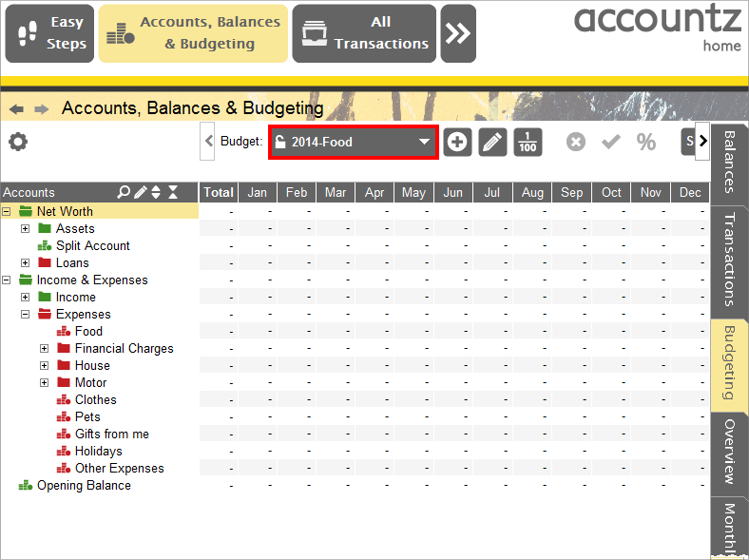Switch to the Balances side tab
749x560 pixels.
pyautogui.click(x=729, y=163)
